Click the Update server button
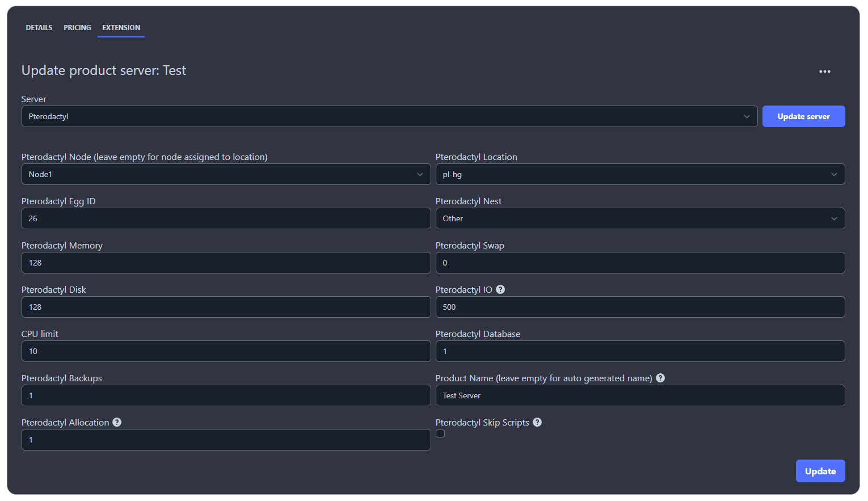 (803, 116)
